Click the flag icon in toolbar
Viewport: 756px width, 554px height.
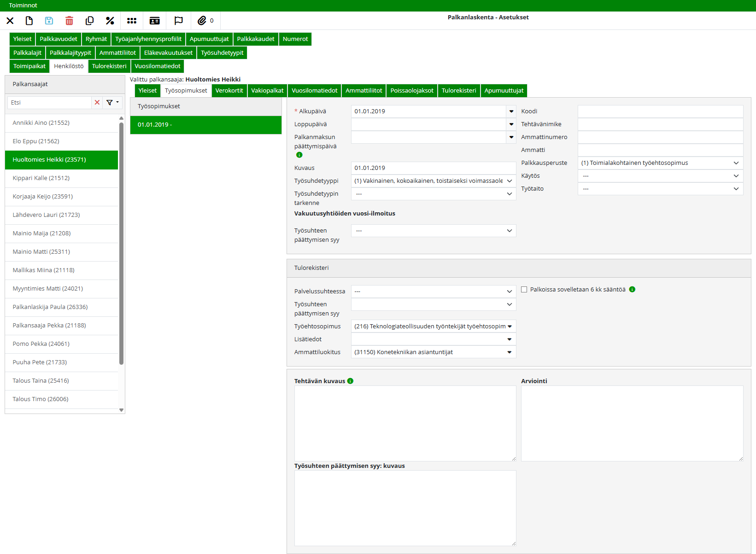[178, 21]
